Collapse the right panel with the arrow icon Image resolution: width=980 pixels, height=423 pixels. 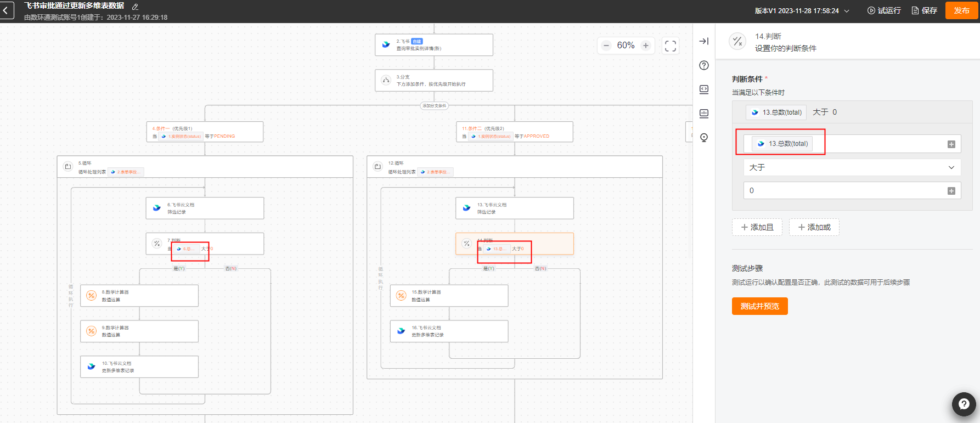coord(704,41)
